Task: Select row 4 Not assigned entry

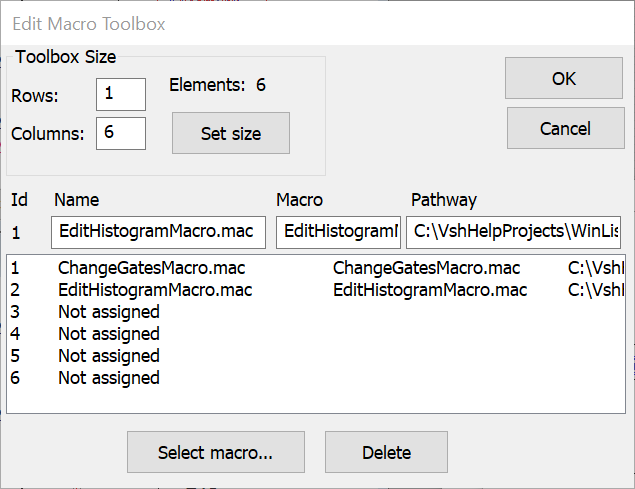Action: tap(109, 334)
